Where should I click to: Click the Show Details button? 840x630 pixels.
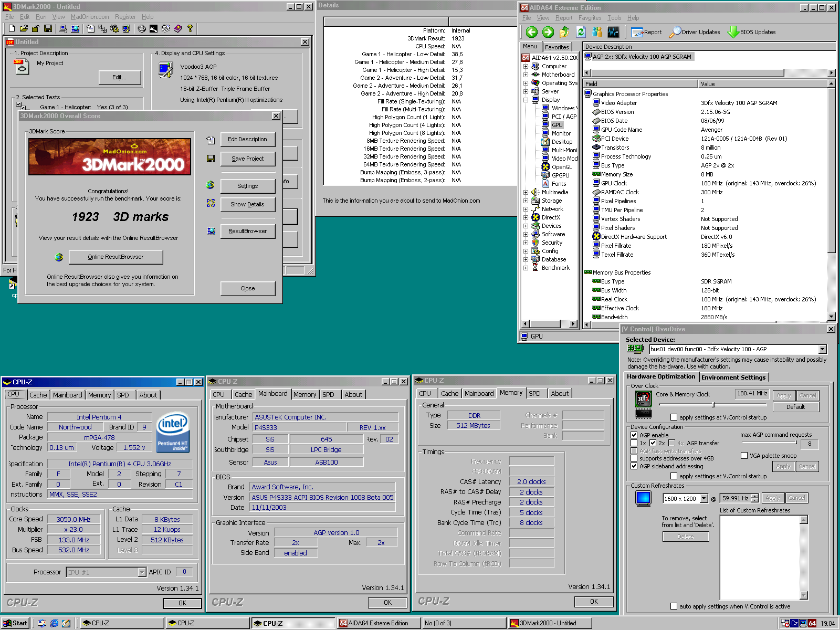(x=247, y=204)
